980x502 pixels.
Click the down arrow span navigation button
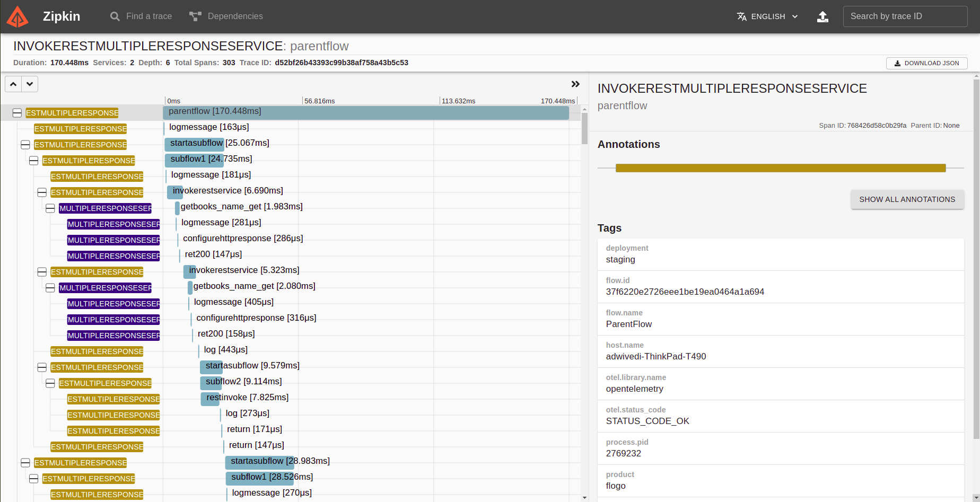(30, 84)
